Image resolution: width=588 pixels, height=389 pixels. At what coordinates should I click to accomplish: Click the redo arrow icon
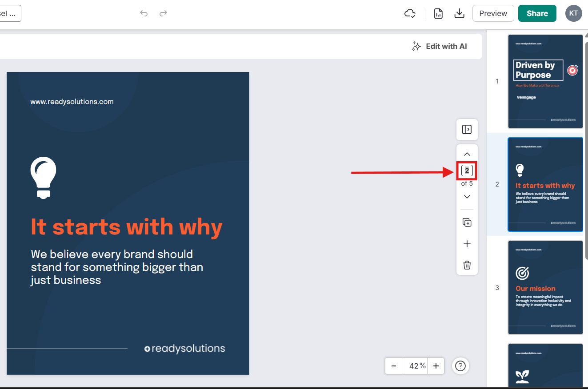[x=163, y=13]
